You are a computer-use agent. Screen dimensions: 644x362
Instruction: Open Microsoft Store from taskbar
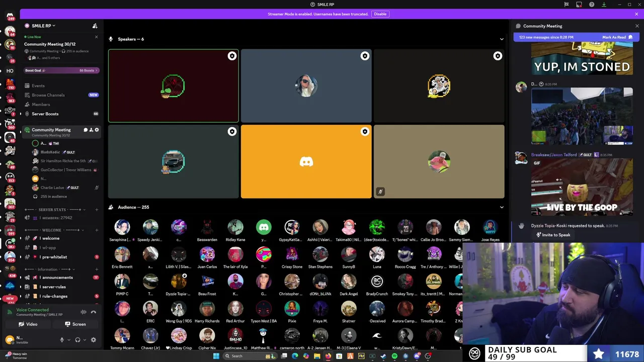[x=339, y=356]
